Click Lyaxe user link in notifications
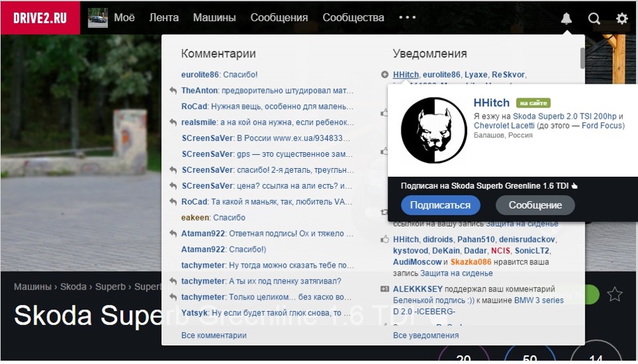The image size is (638, 364). point(476,74)
